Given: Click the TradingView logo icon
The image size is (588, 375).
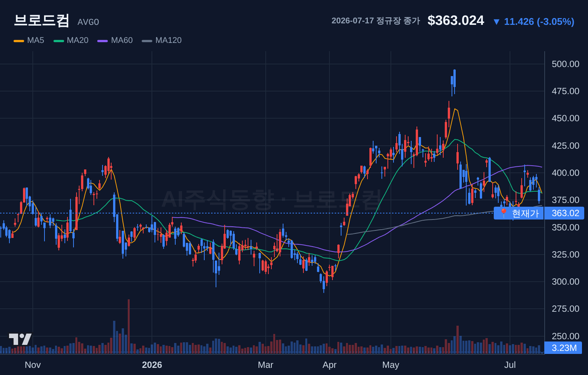Looking at the screenshot, I should [20, 339].
